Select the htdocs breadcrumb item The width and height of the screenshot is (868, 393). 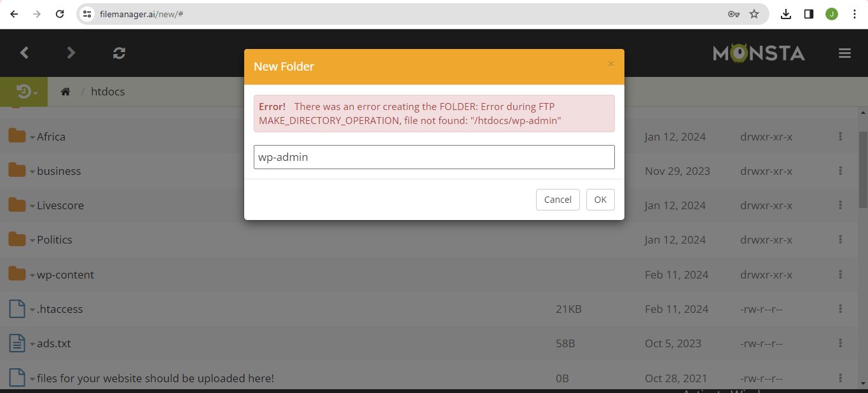click(107, 92)
